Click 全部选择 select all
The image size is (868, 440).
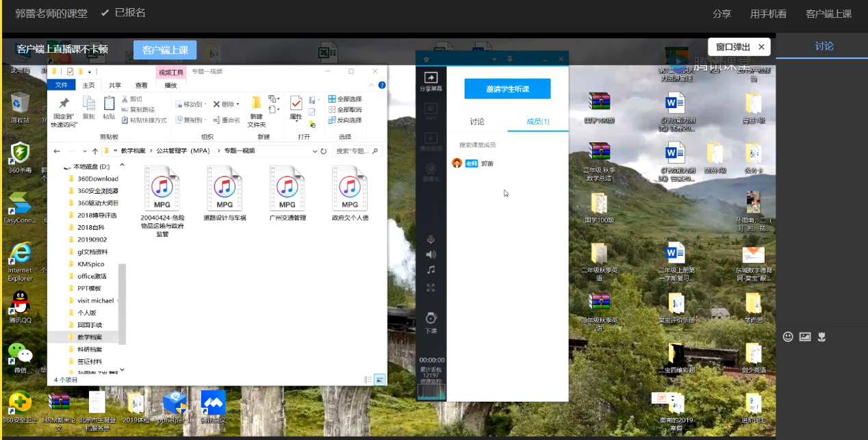coord(345,99)
